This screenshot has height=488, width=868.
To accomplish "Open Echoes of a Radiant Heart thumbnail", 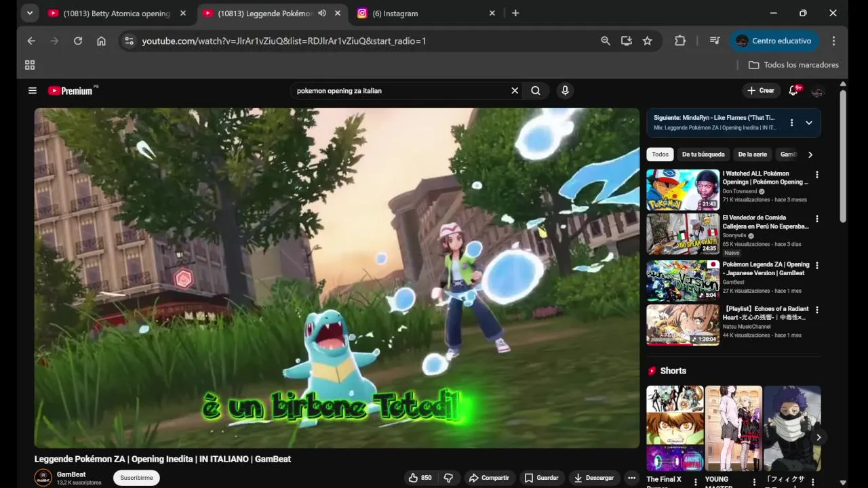I will pyautogui.click(x=683, y=325).
